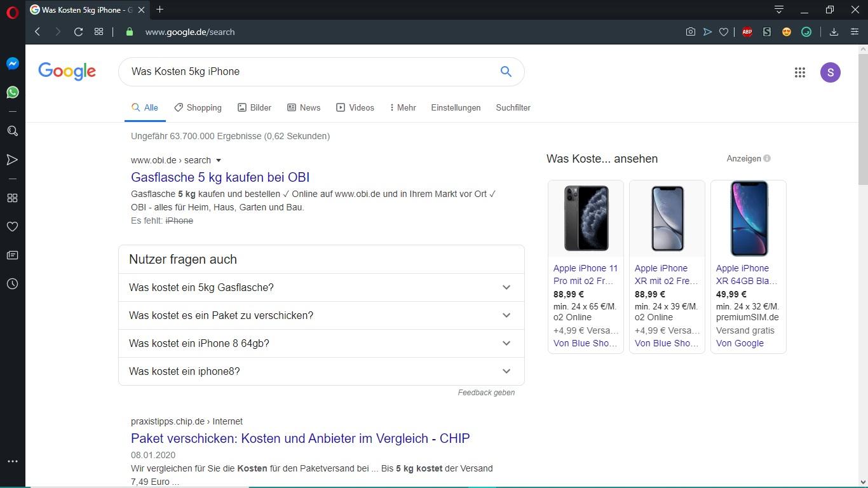Viewport: 868px width, 488px height.
Task: Send page to My Flow from address bar
Action: pyautogui.click(x=707, y=32)
